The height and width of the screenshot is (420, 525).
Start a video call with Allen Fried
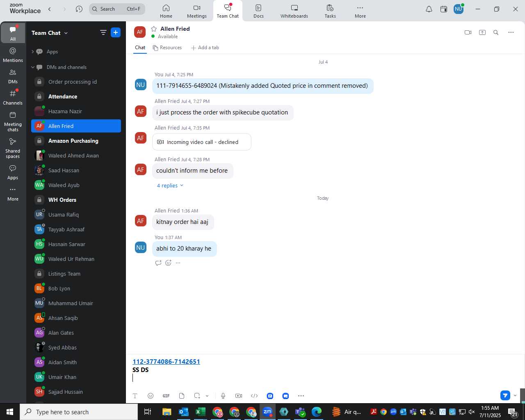point(468,32)
